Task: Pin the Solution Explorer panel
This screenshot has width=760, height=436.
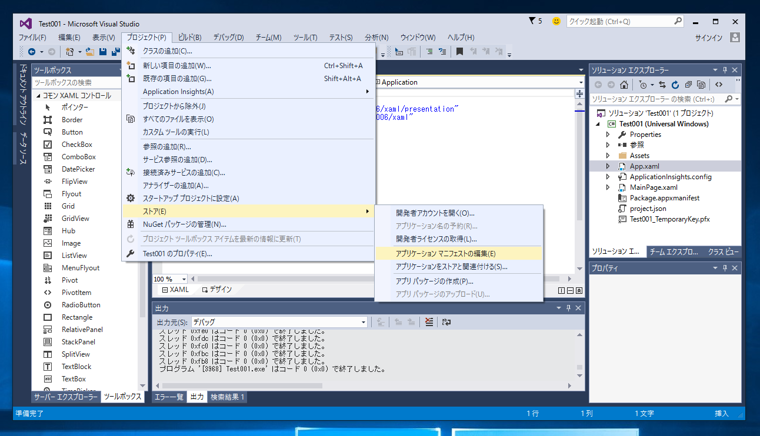Action: [x=725, y=70]
